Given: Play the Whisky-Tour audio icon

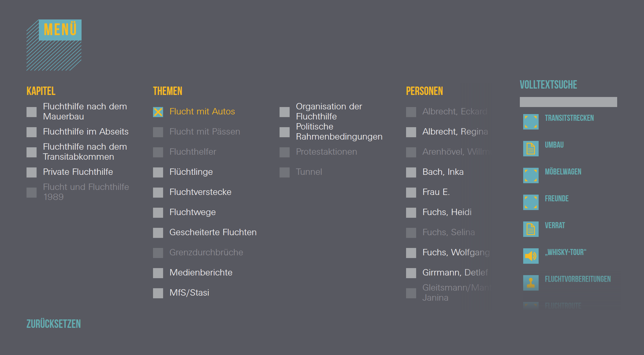Looking at the screenshot, I should [x=531, y=256].
